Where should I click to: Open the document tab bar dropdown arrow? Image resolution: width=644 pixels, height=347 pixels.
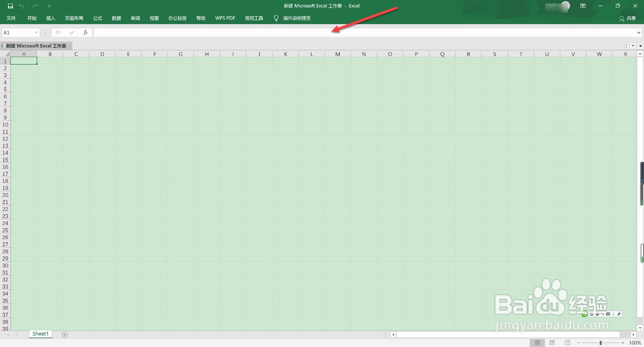click(633, 46)
